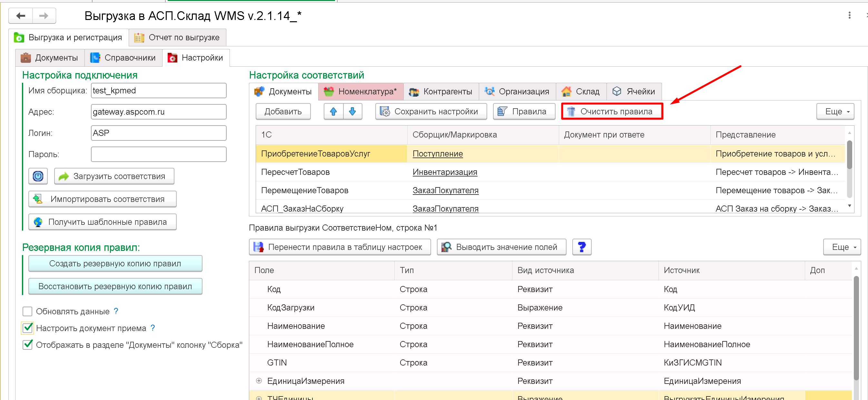
Task: Open help with the blue question mark button
Action: pos(582,247)
